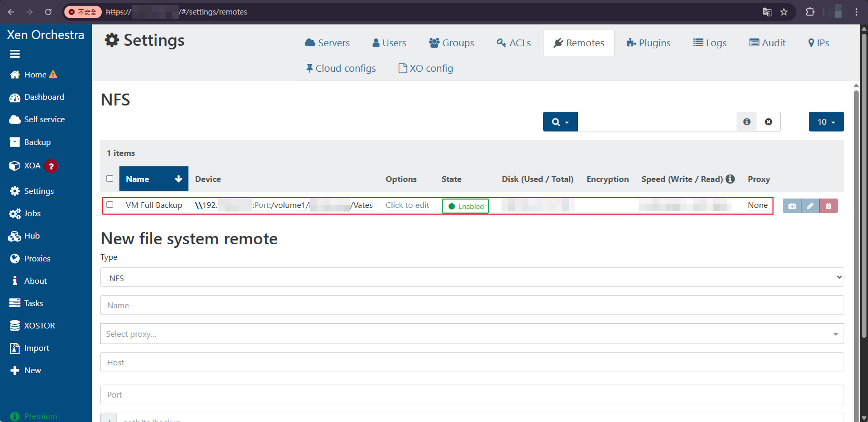
Task: Open XOA section in sidebar
Action: [25, 166]
